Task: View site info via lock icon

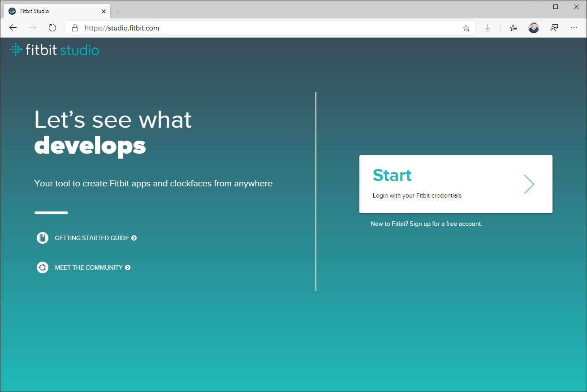Action: (x=75, y=28)
